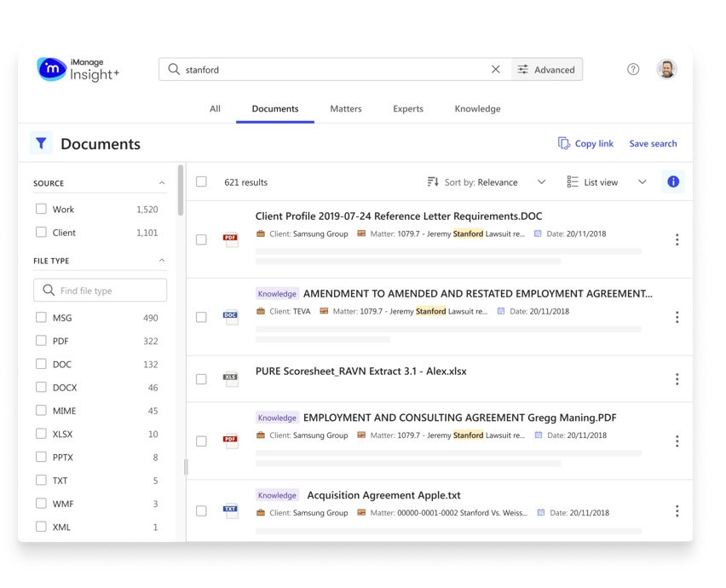Open AMENDMENT TO AMENDED AND RESTATED EMPLOYMENT AGREEMENT
The height and width of the screenshot is (588, 726).
pyautogui.click(x=478, y=293)
